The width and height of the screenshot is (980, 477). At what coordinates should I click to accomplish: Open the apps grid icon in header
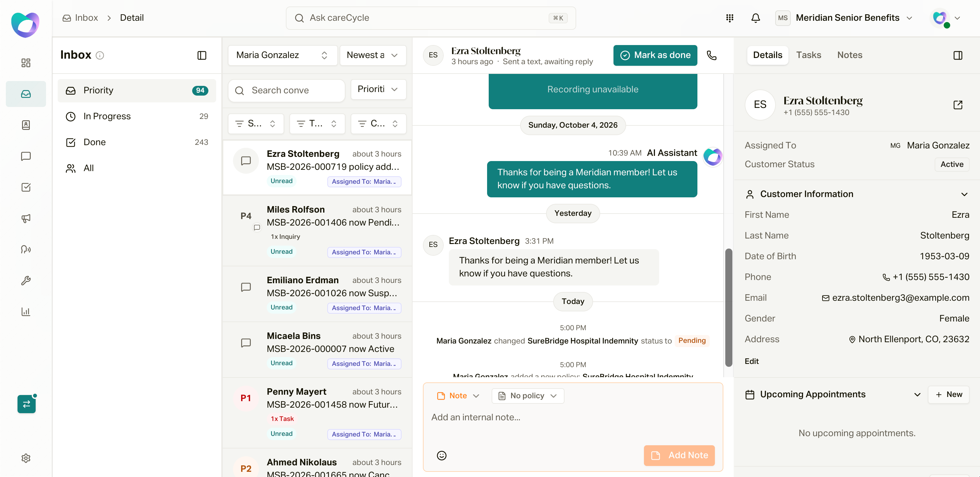pyautogui.click(x=729, y=18)
